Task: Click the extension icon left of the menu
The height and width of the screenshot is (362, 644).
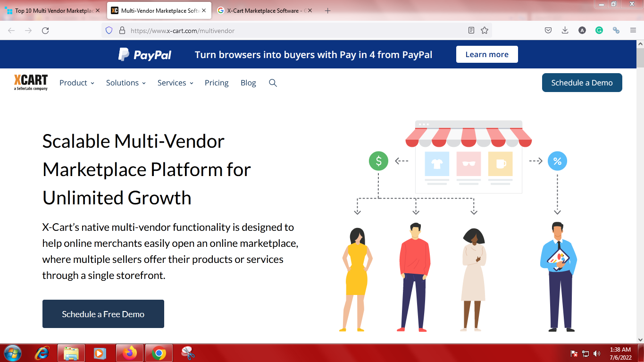Action: (616, 30)
